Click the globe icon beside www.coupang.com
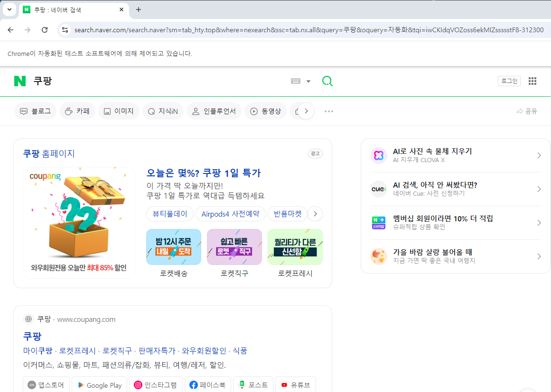 [x=28, y=319]
